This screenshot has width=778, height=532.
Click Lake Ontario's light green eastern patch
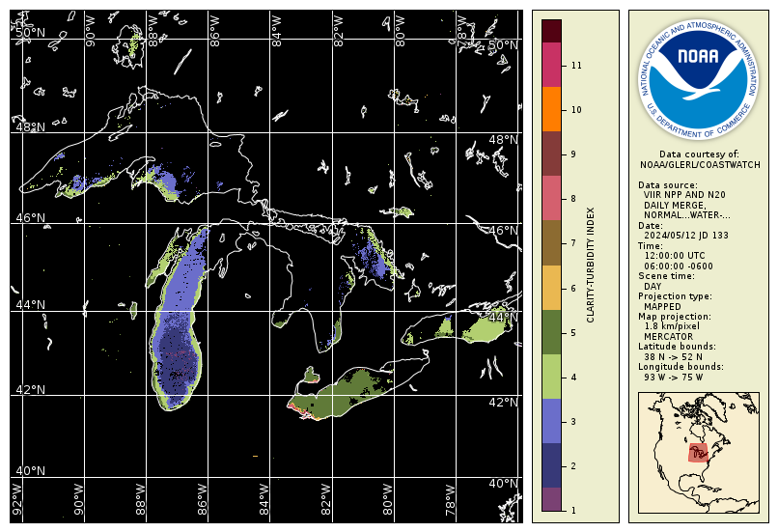pos(486,326)
